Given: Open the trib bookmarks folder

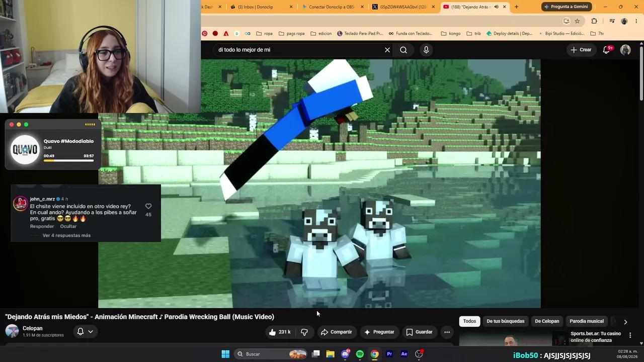Looking at the screenshot, I should tap(474, 34).
